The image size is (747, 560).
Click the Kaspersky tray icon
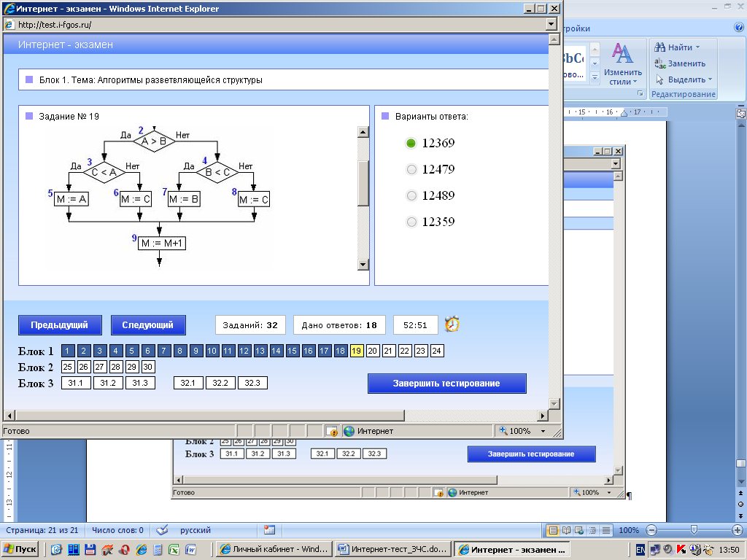tap(681, 550)
